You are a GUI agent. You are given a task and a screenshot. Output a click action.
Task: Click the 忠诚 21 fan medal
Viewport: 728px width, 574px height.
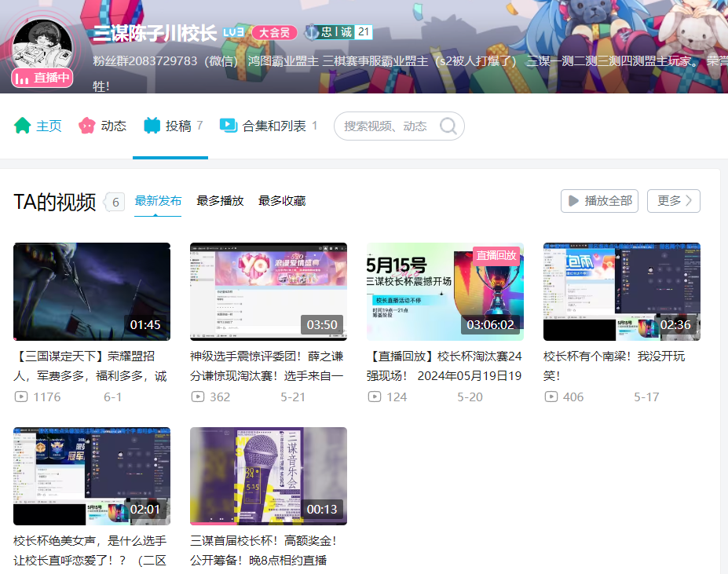[x=338, y=32]
